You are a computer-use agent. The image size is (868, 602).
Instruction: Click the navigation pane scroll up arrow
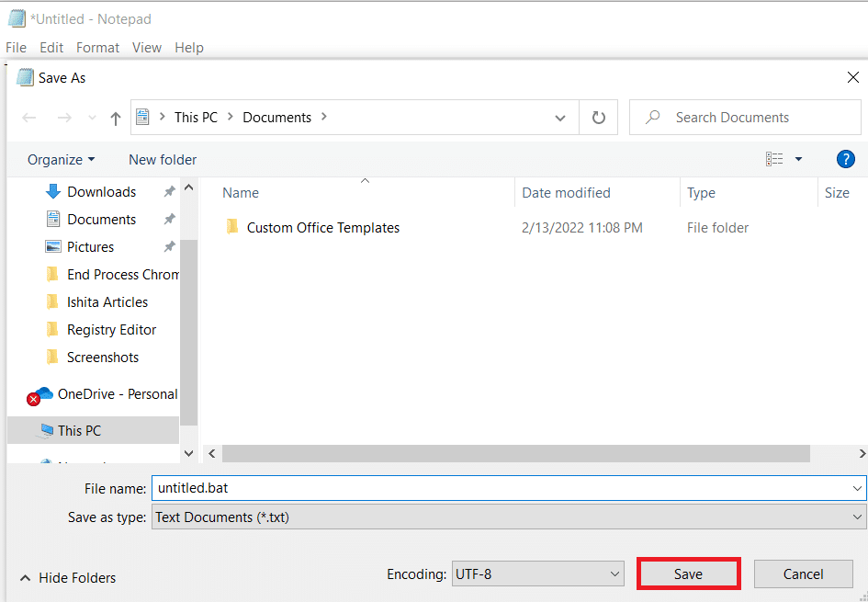coord(189,187)
